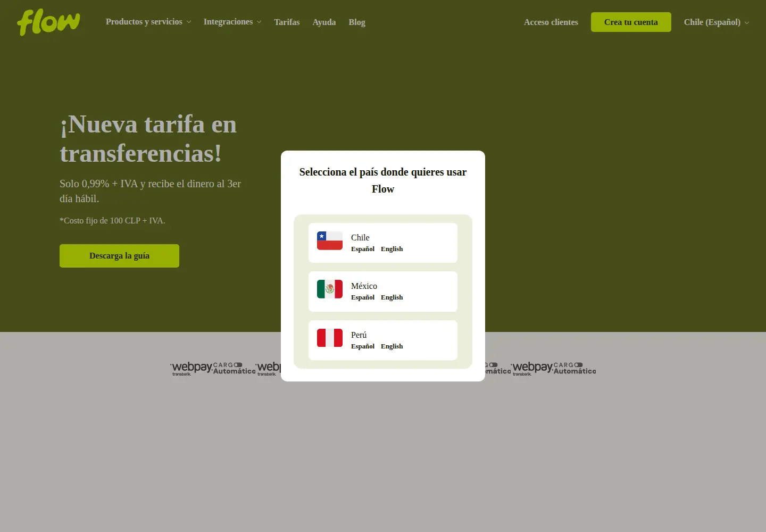Screen dimensions: 766x532
Task: Choose English under Perú
Action: tap(392, 346)
